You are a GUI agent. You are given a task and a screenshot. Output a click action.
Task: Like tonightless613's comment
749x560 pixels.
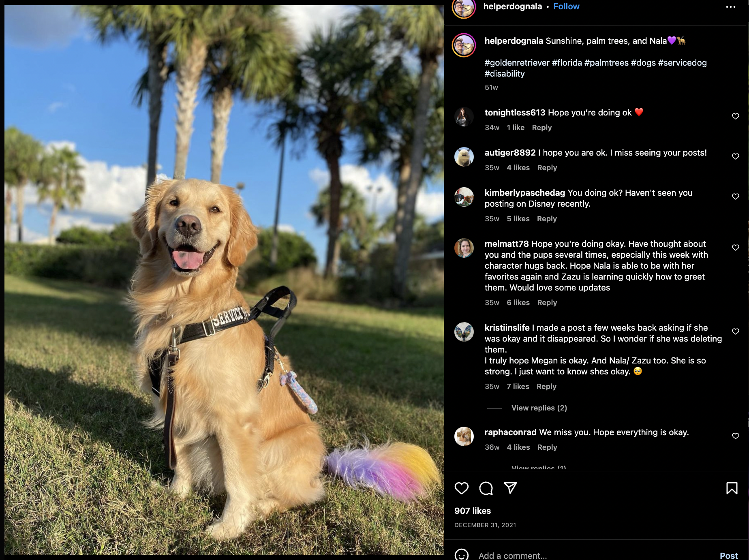coord(736,116)
